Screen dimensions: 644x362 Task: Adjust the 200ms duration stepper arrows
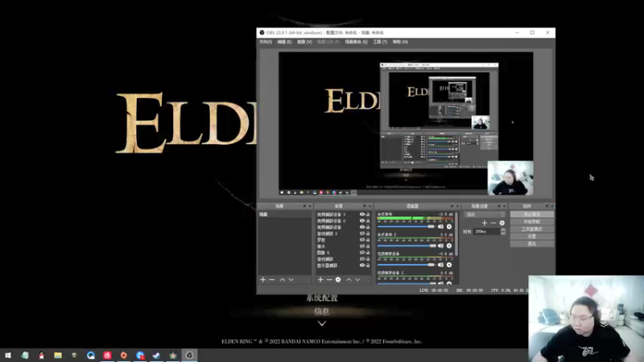(x=503, y=232)
